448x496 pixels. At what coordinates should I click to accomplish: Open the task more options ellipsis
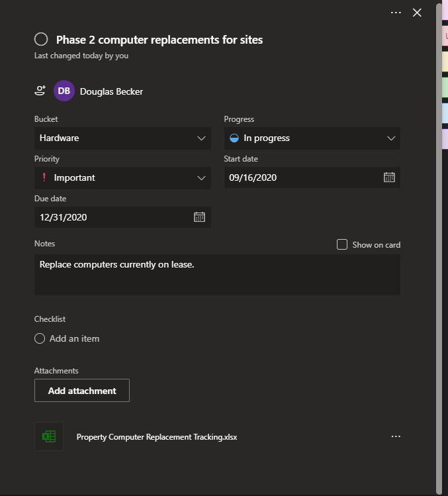pos(396,13)
